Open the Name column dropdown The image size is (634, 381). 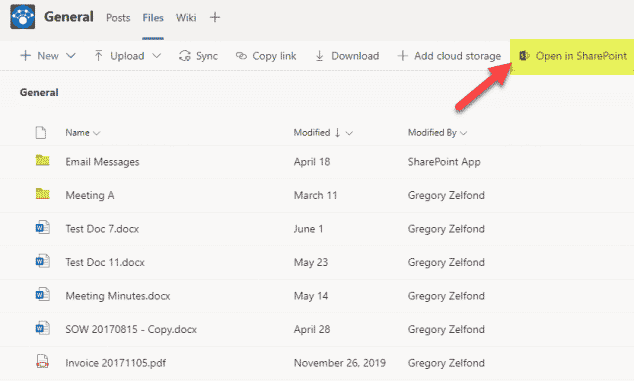(97, 133)
